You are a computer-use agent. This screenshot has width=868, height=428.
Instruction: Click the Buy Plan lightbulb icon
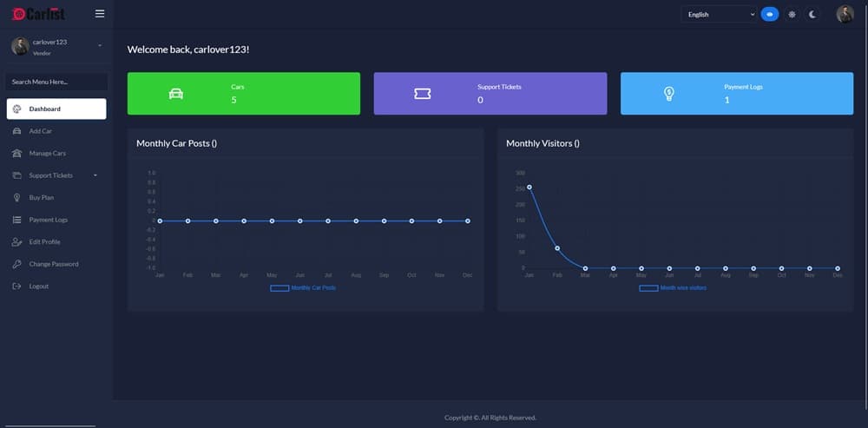tap(17, 198)
